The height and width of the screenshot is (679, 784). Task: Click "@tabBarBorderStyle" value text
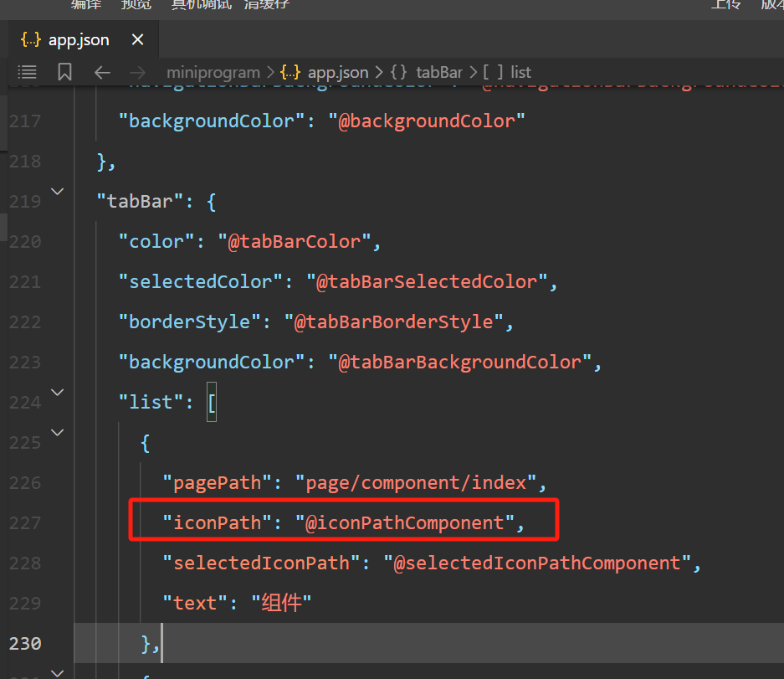[x=393, y=321]
